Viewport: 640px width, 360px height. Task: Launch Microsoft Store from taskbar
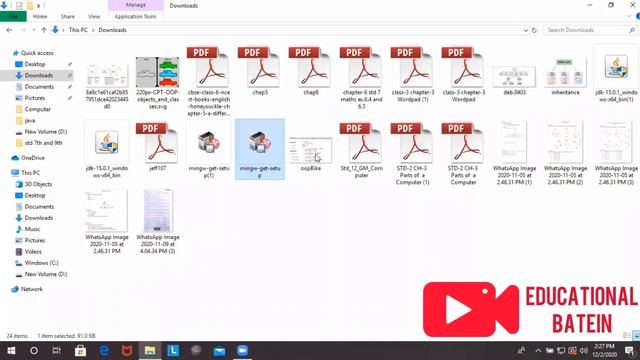[x=80, y=351]
